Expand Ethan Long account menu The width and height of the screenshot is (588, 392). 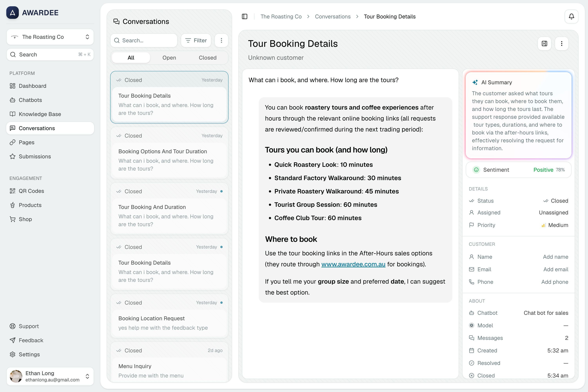(50, 376)
